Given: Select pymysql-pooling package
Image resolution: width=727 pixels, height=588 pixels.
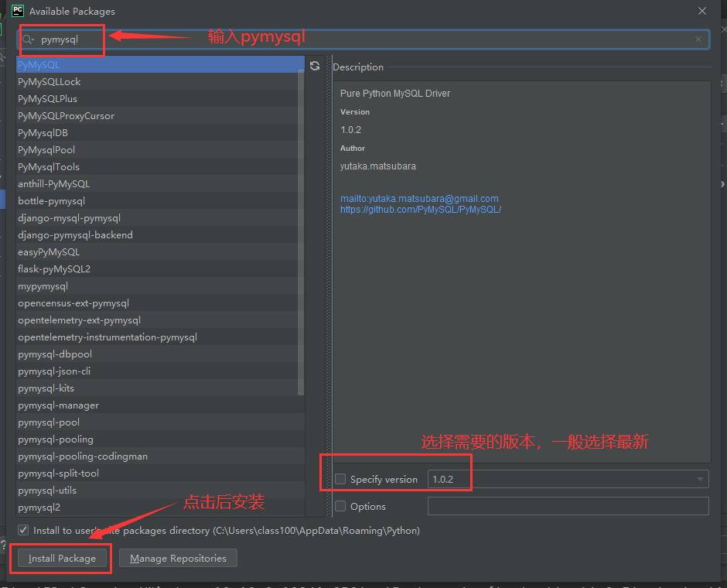Looking at the screenshot, I should (160, 439).
